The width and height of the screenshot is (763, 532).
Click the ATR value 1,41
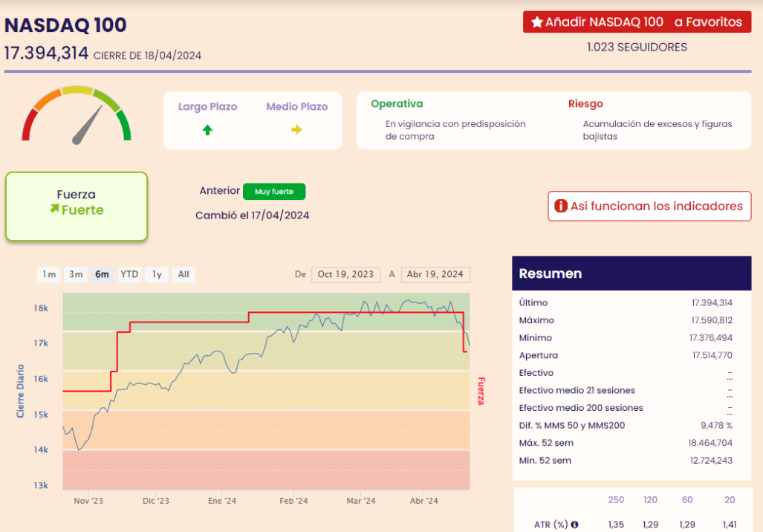point(730,525)
